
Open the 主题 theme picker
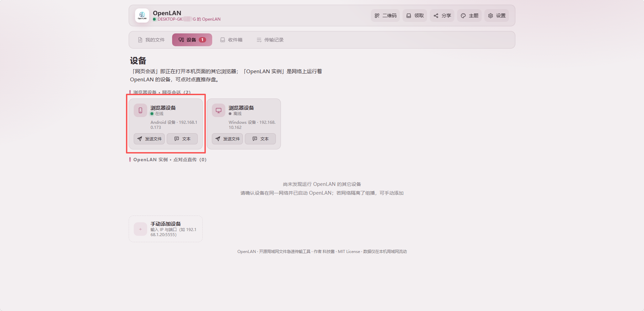pyautogui.click(x=470, y=16)
